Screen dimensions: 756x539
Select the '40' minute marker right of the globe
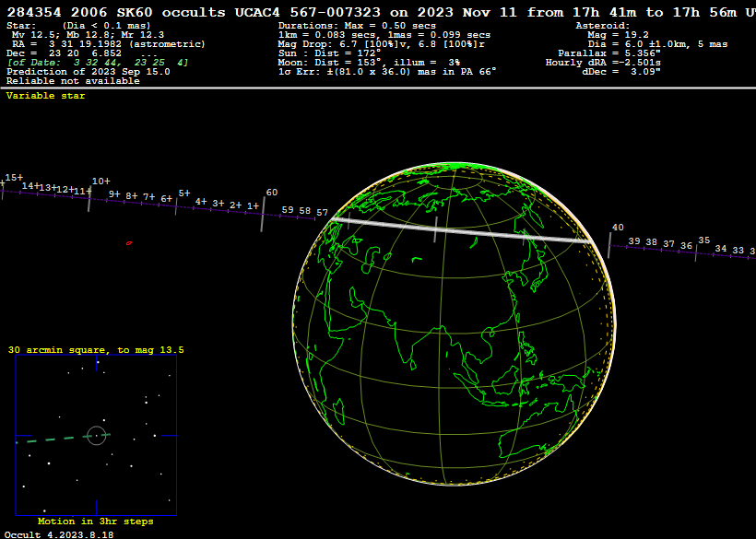[618, 228]
